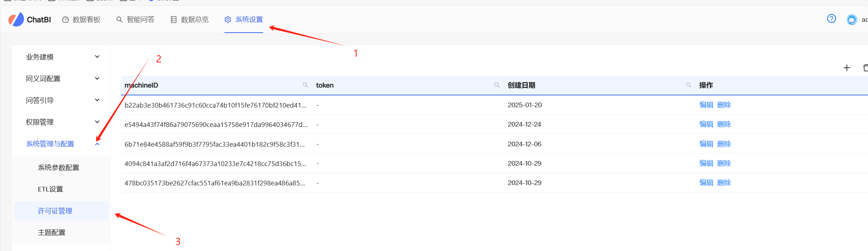This screenshot has width=868, height=251.
Task: Click 编辑 for the 2025-01-20 row
Action: point(706,105)
